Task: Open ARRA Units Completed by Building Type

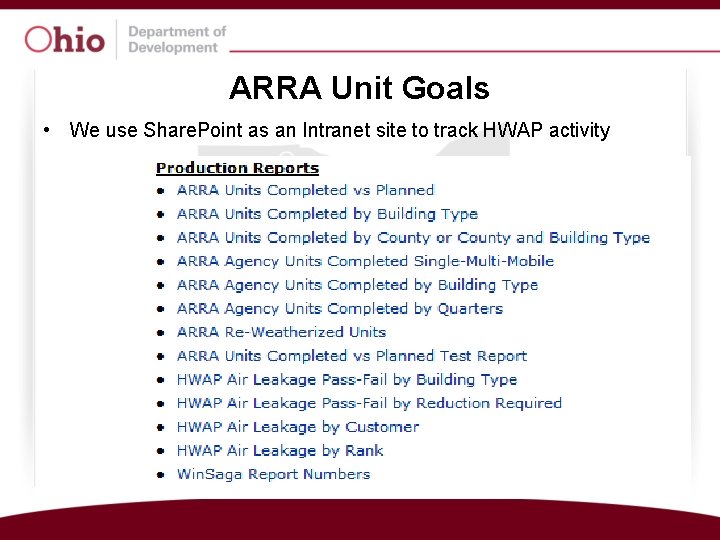Action: (x=327, y=214)
